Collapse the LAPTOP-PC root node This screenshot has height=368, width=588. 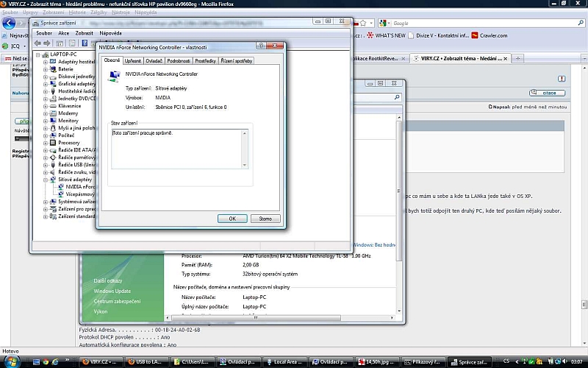pos(38,54)
